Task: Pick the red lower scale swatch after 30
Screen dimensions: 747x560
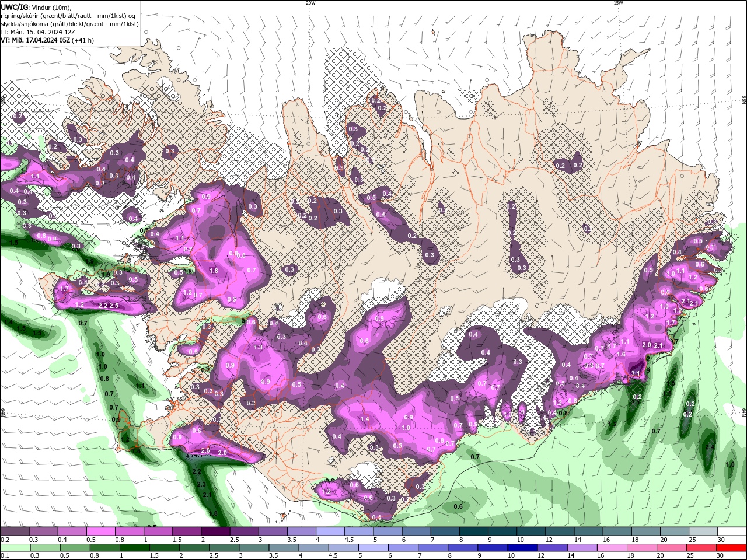Action: pos(732,548)
